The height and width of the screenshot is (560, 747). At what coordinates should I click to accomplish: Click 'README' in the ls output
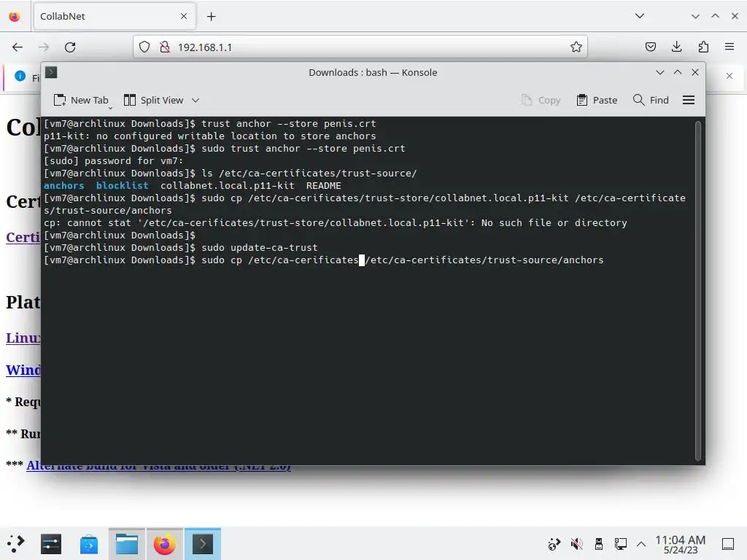323,186
